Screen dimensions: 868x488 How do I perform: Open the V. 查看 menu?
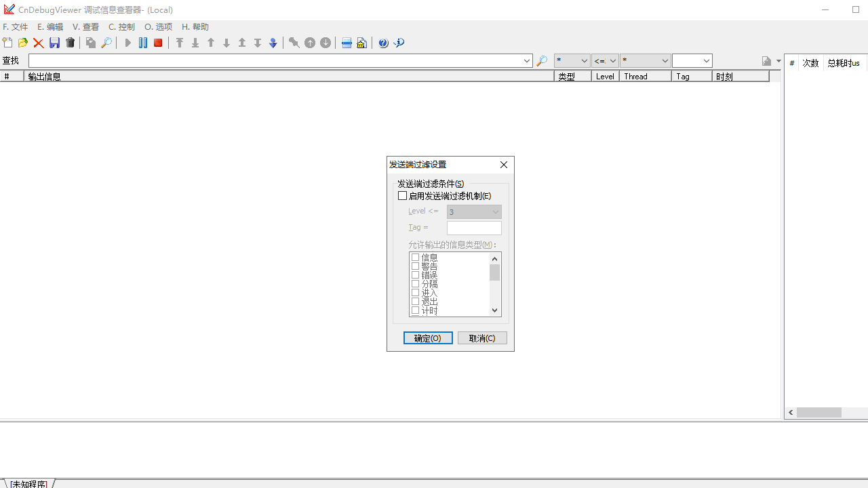coord(85,27)
